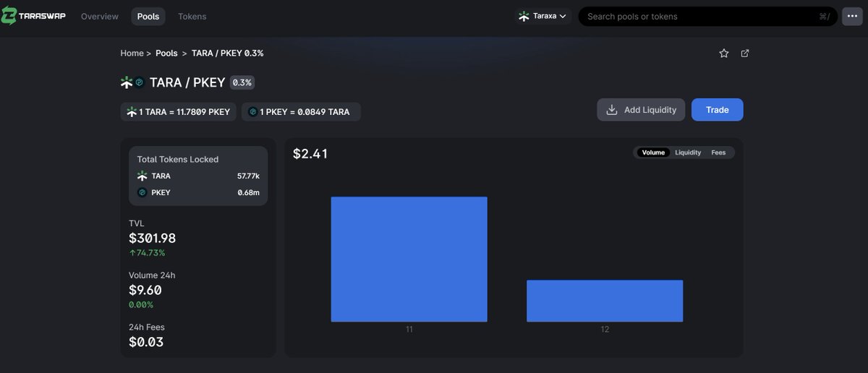
Task: Switch chart to Volume view
Action: [x=653, y=153]
